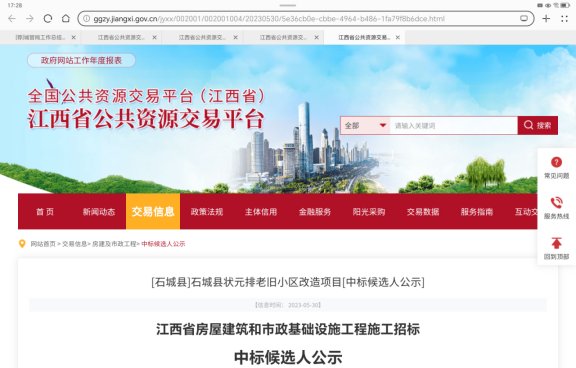Click the 服务热线 phone icon
Screen dimensions: 576x368
click(x=556, y=202)
